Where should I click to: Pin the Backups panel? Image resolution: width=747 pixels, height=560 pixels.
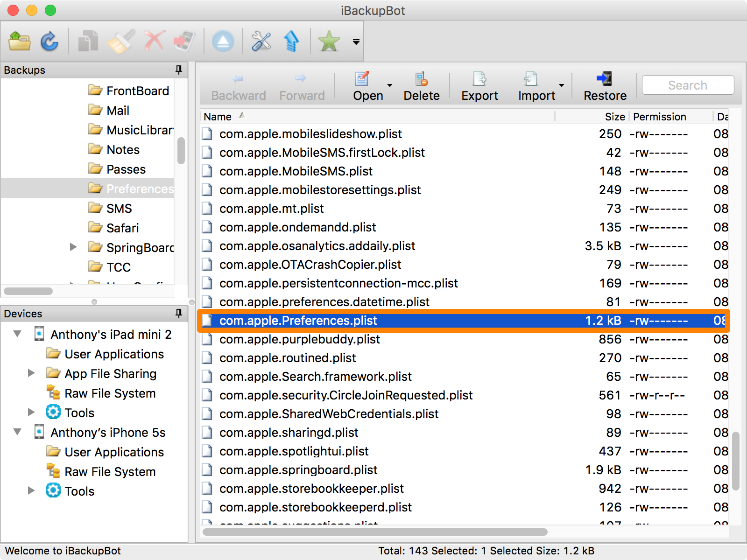click(178, 70)
